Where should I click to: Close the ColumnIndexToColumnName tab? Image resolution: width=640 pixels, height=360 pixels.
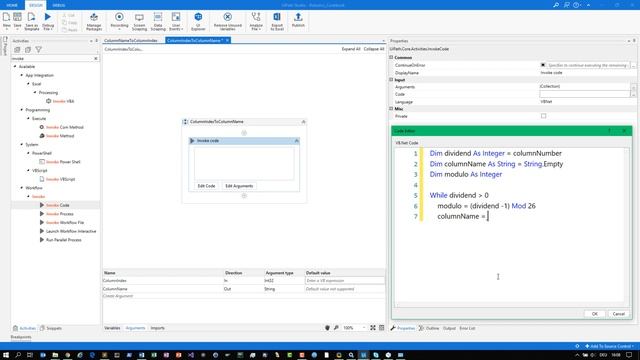[227, 40]
